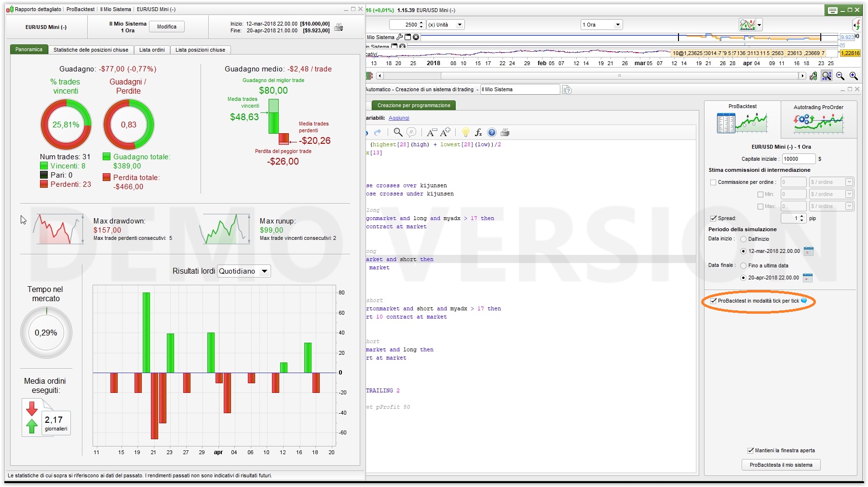Image resolution: width=868 pixels, height=487 pixels.
Task: Open calendar for end date 20-apr-2018
Action: 808,278
